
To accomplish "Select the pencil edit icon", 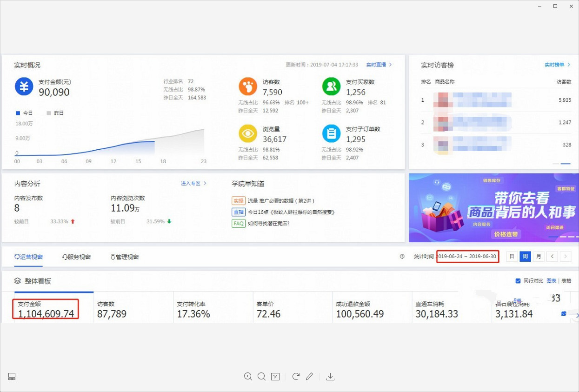I will pos(310,377).
